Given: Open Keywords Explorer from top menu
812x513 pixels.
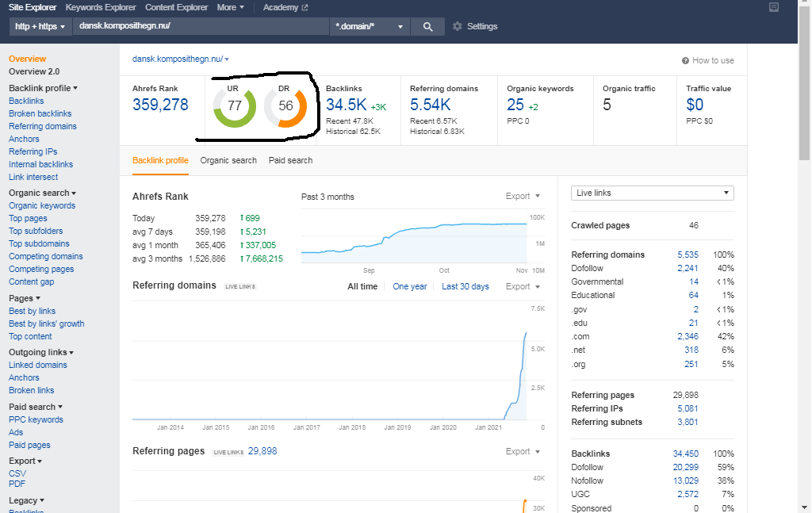Looking at the screenshot, I should [101, 7].
